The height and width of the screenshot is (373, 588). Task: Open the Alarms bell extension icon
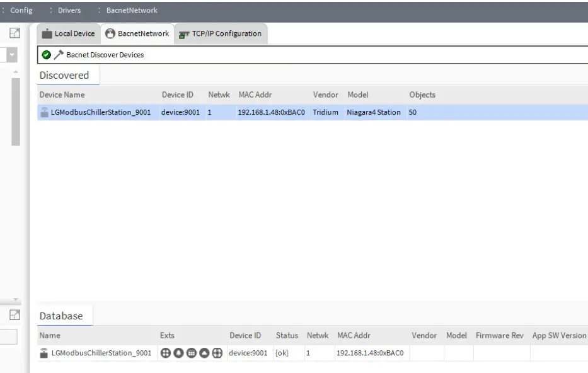click(x=178, y=353)
